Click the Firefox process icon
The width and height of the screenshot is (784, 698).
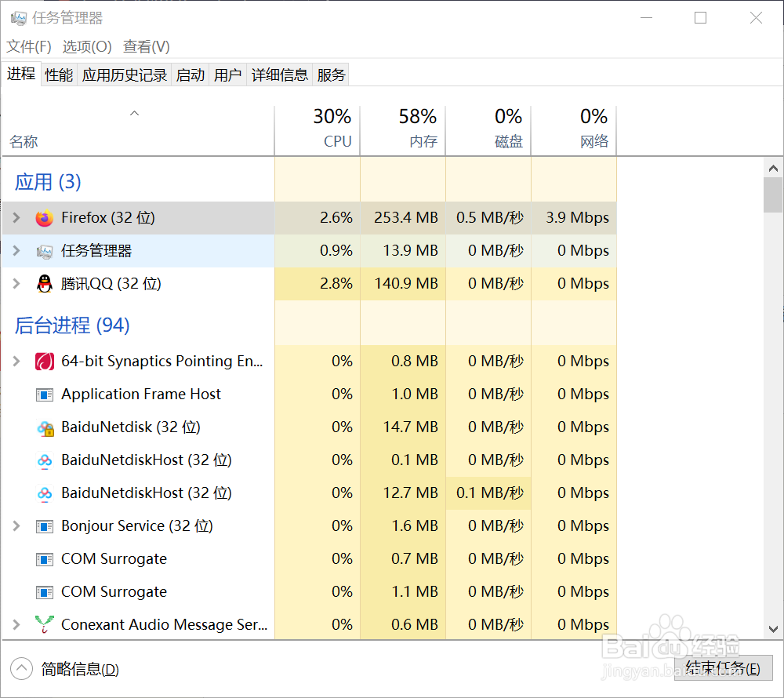click(x=45, y=218)
